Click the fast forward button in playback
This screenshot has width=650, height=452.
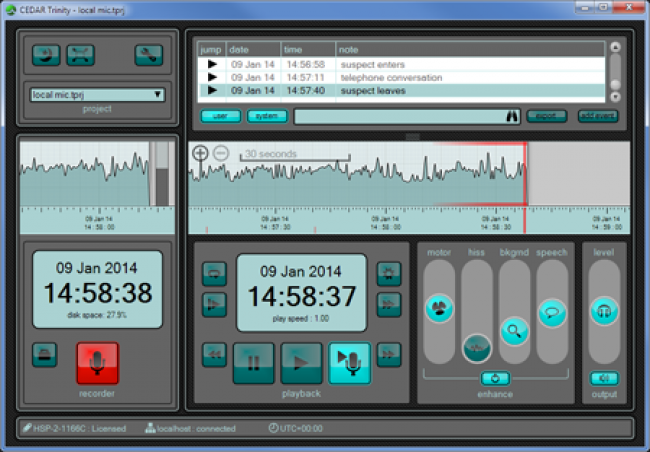[x=388, y=351]
